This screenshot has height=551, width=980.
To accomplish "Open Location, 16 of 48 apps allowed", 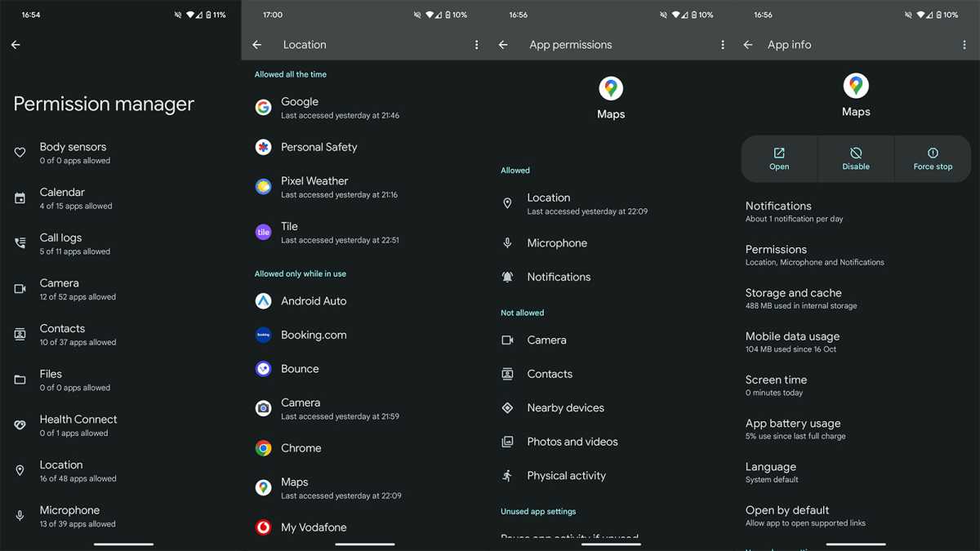I will (121, 471).
